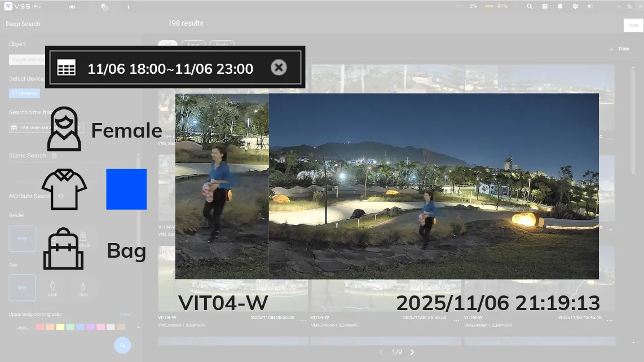
Task: Open the notifications bell
Action: coord(560,6)
